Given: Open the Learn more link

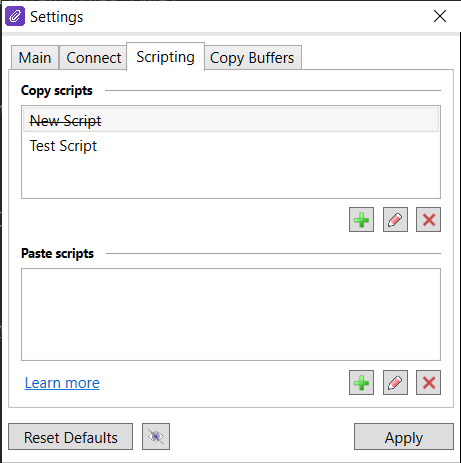Looking at the screenshot, I should (62, 383).
